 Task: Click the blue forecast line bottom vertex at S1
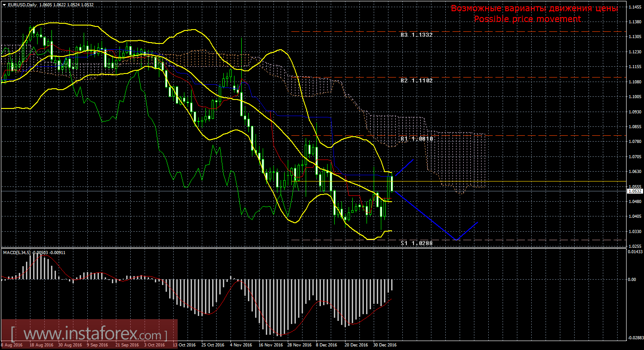(x=456, y=240)
